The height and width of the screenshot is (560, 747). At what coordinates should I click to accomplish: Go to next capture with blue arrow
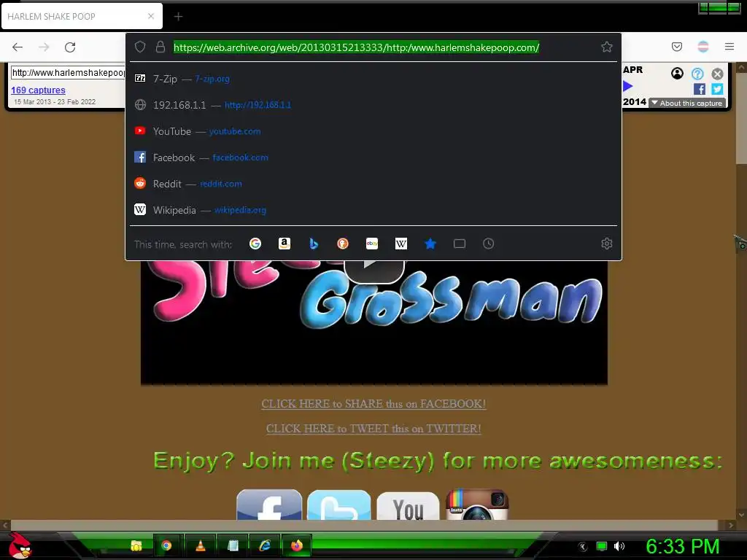(628, 86)
